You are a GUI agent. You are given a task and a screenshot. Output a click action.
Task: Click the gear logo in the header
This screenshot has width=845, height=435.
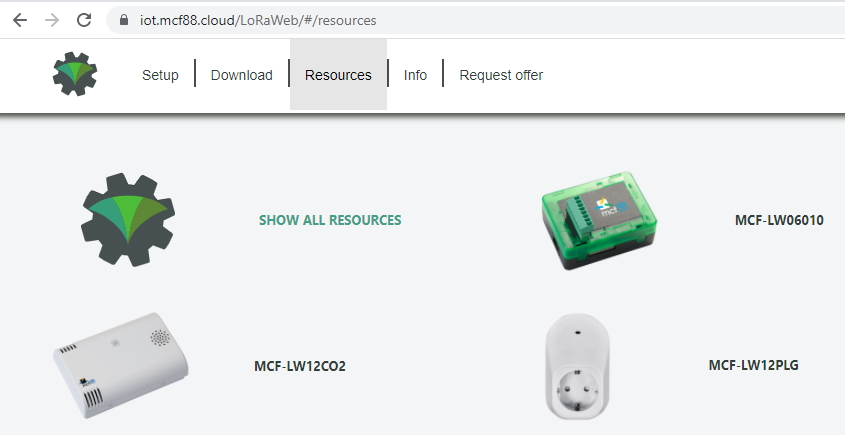75,74
